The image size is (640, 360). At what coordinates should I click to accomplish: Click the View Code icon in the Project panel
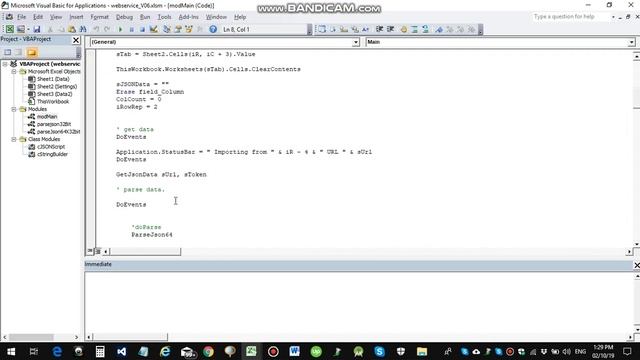tap(8, 52)
